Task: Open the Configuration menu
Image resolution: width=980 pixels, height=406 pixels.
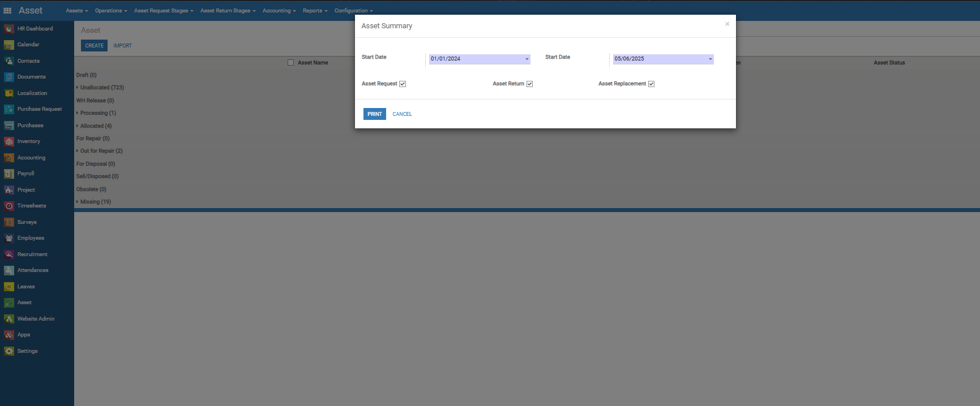Action: click(353, 11)
